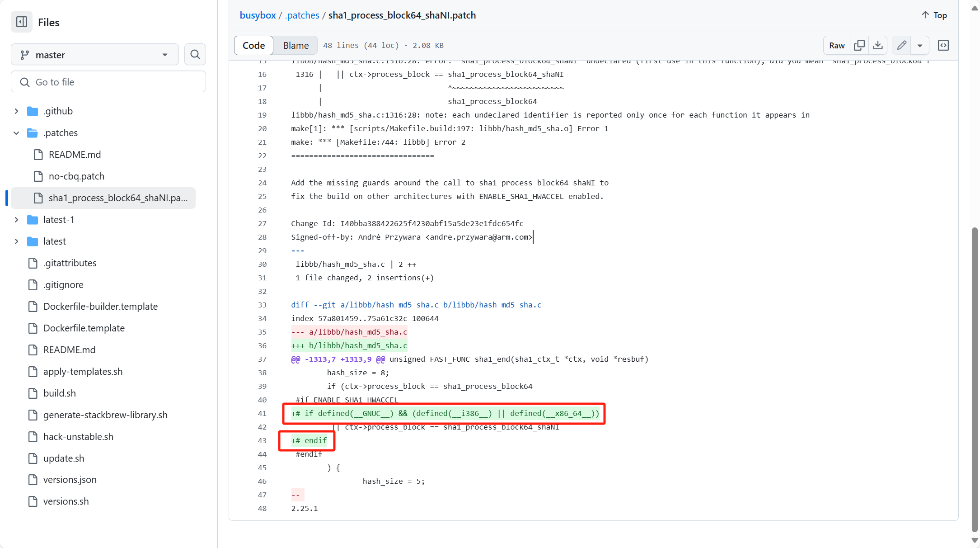
Task: Click the .patches breadcrumb link
Action: click(302, 15)
